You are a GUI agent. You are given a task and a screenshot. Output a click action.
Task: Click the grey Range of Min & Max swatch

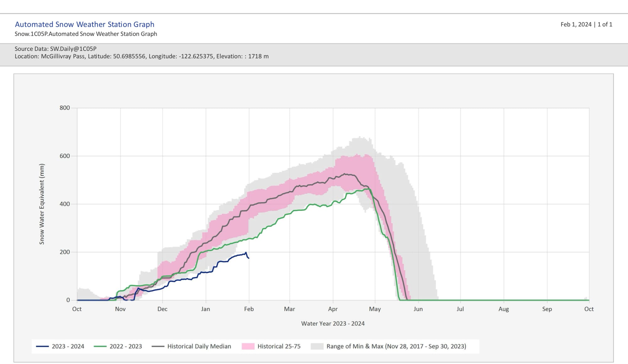point(317,346)
